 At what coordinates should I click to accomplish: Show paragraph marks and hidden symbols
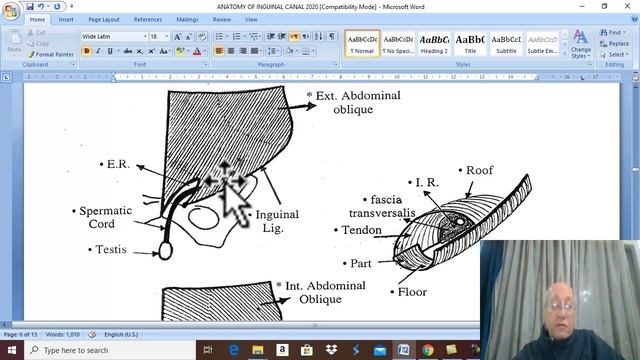(332, 37)
